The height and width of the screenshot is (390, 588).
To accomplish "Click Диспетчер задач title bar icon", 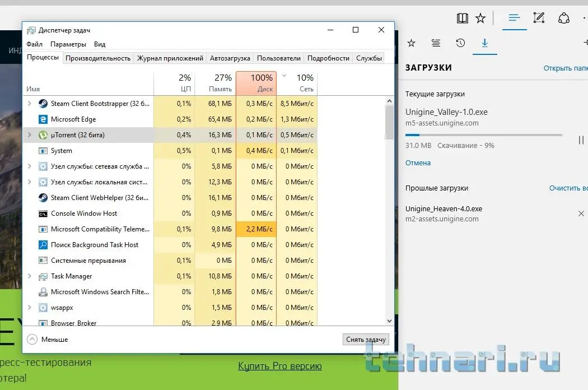I will (x=31, y=30).
